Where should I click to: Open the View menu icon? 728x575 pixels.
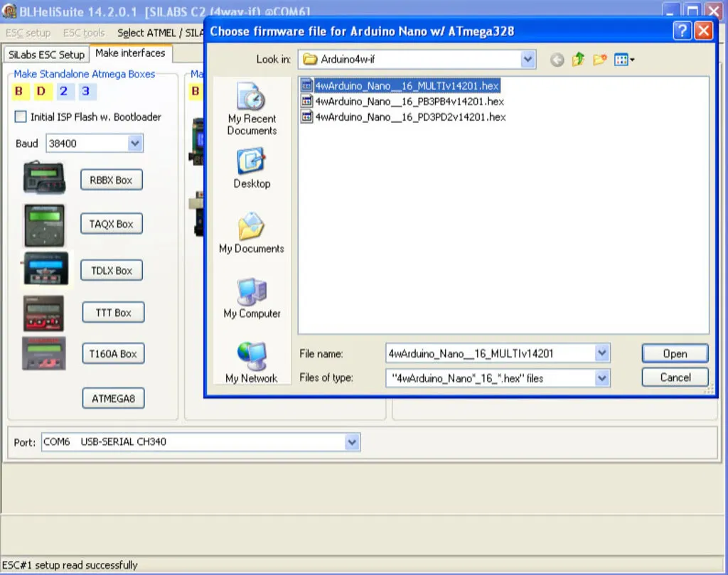623,60
